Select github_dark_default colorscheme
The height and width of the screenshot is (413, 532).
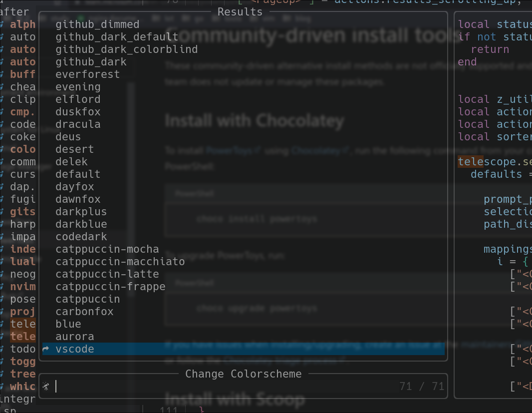pyautogui.click(x=117, y=36)
